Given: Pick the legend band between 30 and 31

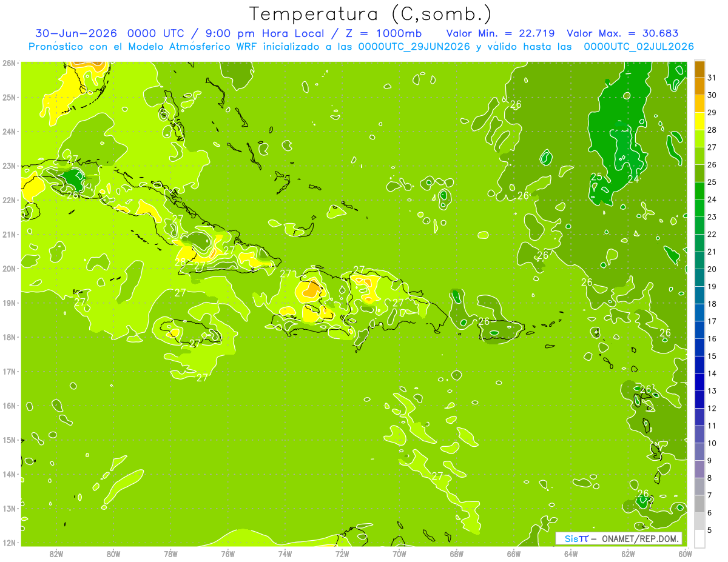Looking at the screenshot, I should click(x=699, y=86).
